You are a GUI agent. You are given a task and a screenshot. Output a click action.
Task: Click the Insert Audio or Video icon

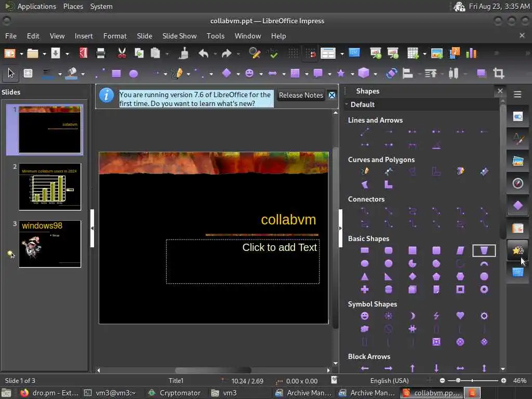click(x=454, y=54)
